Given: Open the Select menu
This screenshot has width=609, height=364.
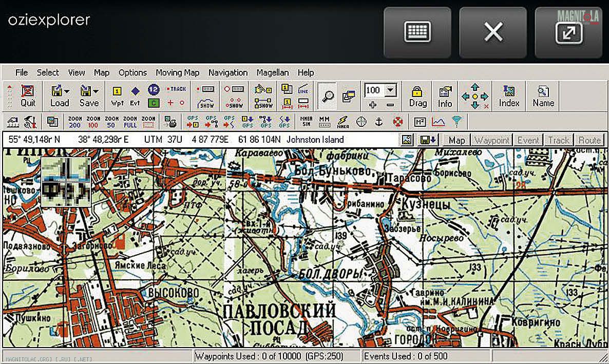Looking at the screenshot, I should [48, 72].
